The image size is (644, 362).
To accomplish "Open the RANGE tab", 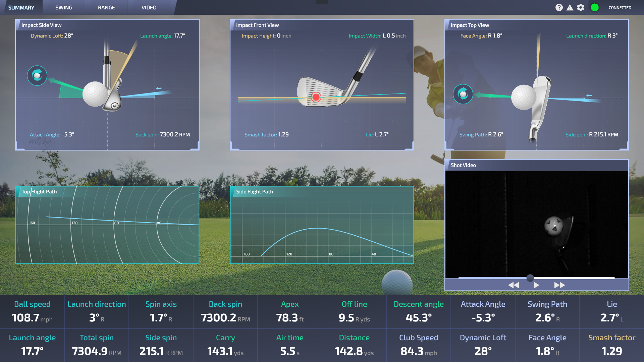I will [106, 7].
